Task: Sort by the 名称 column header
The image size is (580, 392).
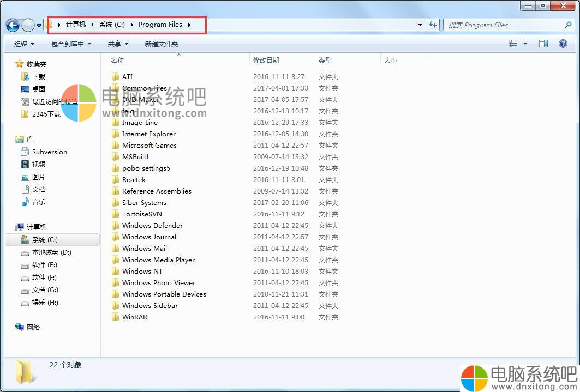Action: [117, 60]
